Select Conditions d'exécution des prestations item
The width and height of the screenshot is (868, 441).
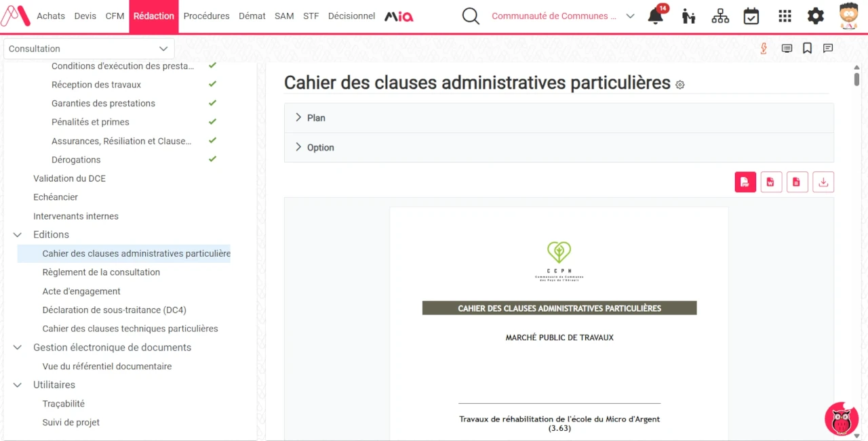123,66
